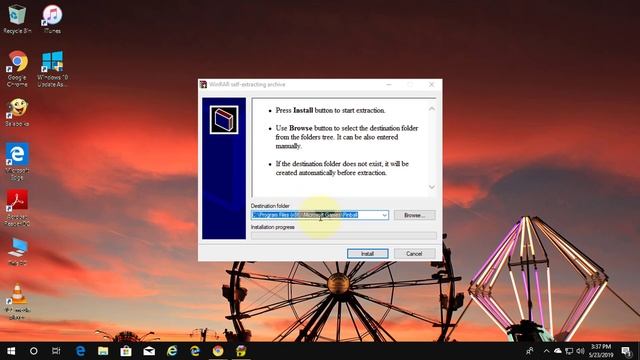This screenshot has height=360, width=640.
Task: Select the This PC desktop shortcut
Action: point(17,251)
